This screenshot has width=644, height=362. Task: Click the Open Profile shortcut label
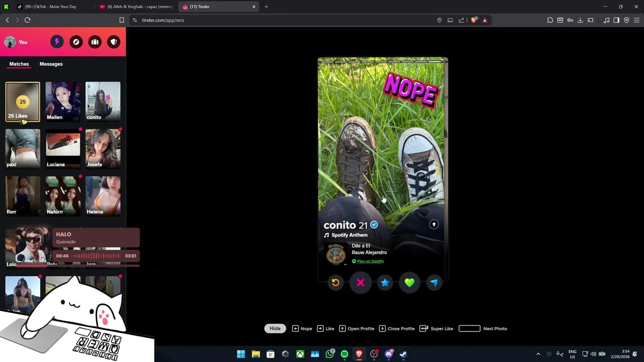(x=361, y=328)
